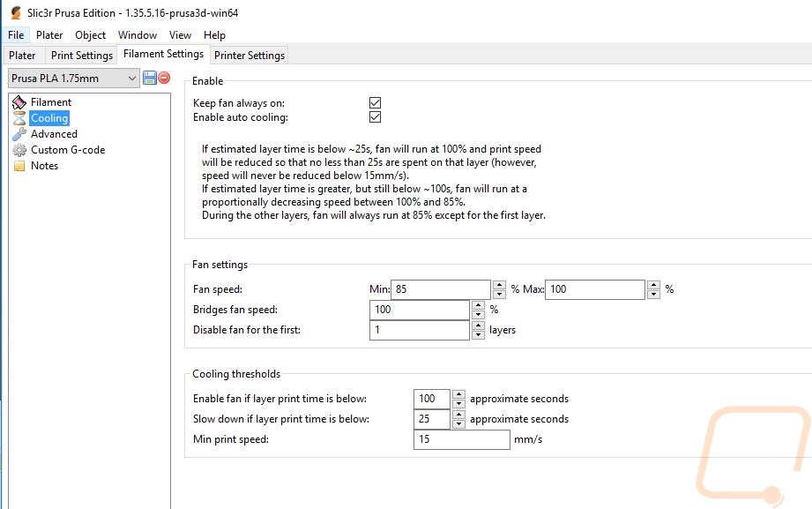Increase Slow down threshold seconds up arrow
The width and height of the screenshot is (812, 509).
[458, 414]
